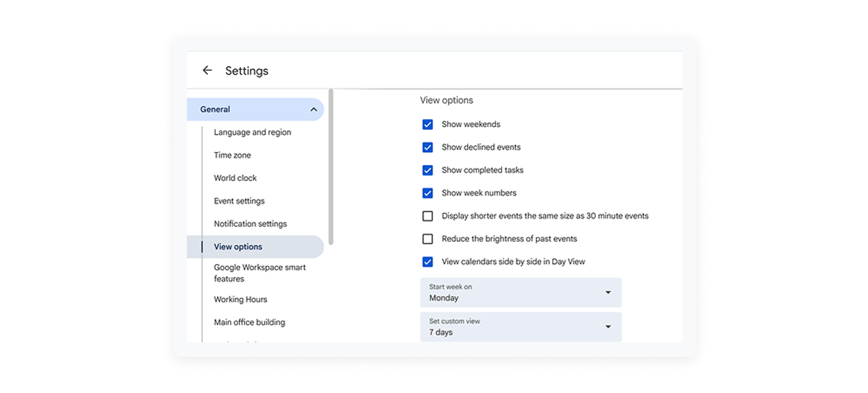Toggle off Show week numbers
Viewport: 868px width, 393px height.
[x=428, y=193]
